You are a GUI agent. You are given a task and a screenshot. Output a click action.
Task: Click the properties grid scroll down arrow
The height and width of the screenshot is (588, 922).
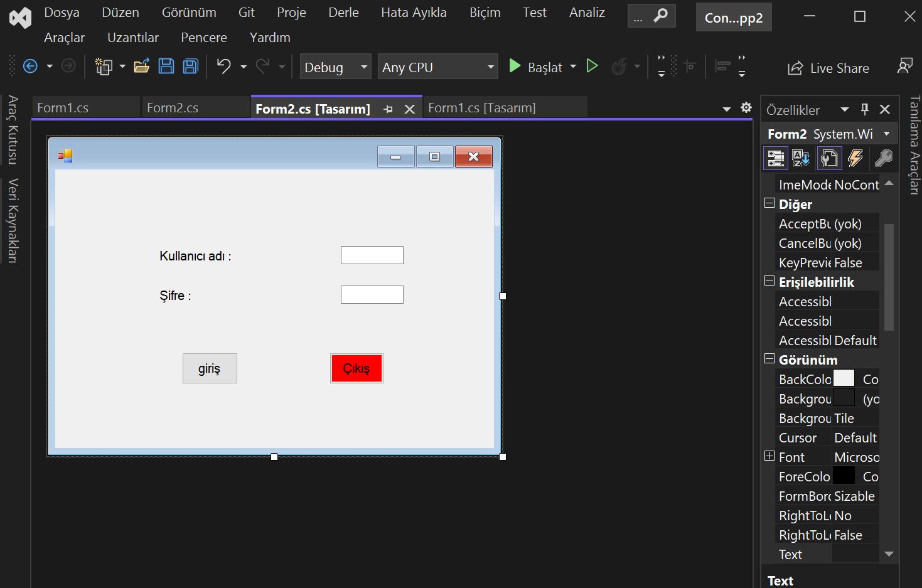(x=889, y=554)
